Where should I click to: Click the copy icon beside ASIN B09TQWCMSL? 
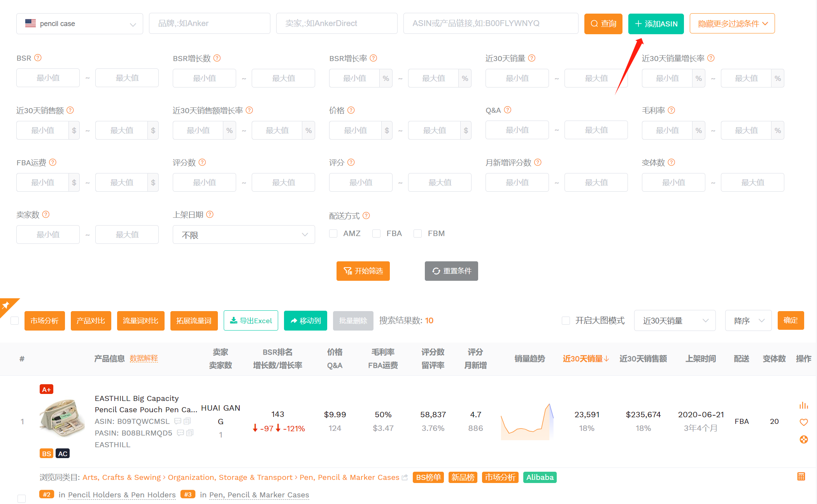pyautogui.click(x=187, y=421)
